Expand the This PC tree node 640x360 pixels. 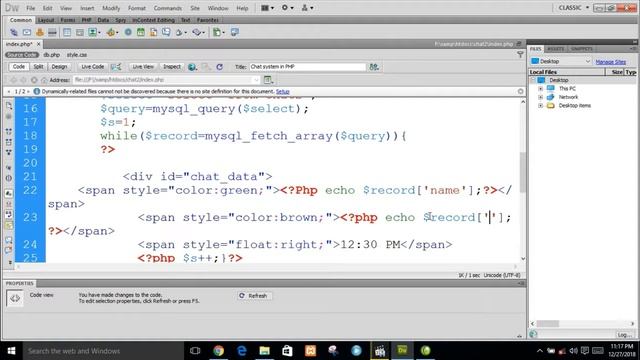pyautogui.click(x=540, y=89)
